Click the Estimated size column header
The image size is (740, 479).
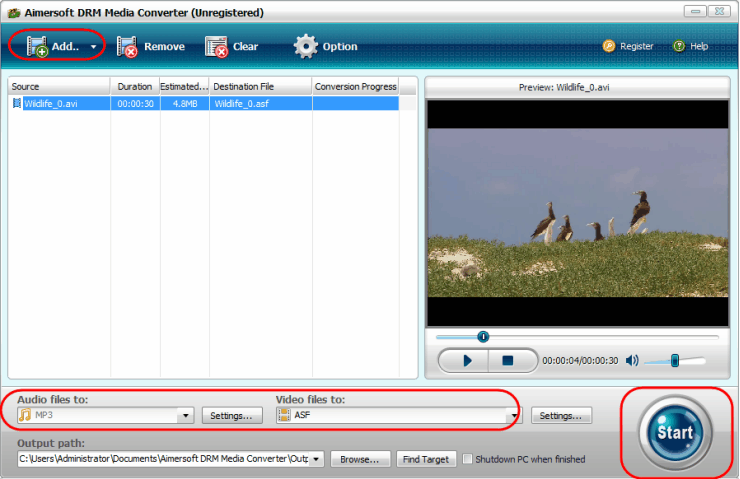(x=184, y=86)
